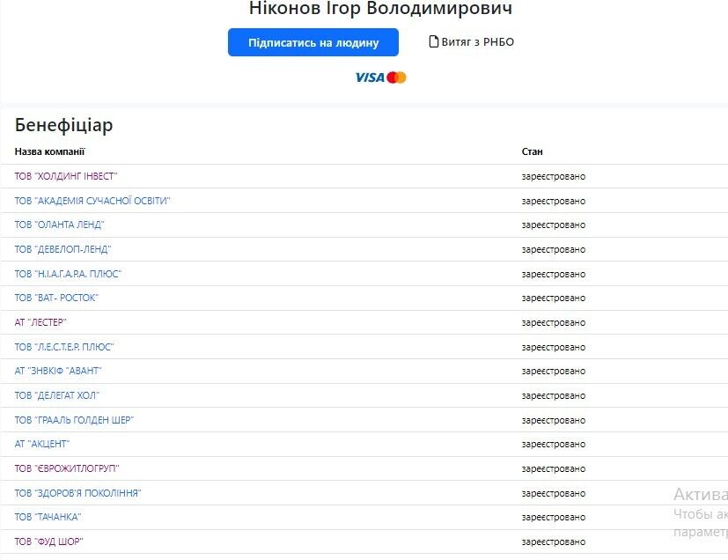Screen dimensions: 728x560
Task: Click the VISA logo icon
Action: click(x=370, y=77)
